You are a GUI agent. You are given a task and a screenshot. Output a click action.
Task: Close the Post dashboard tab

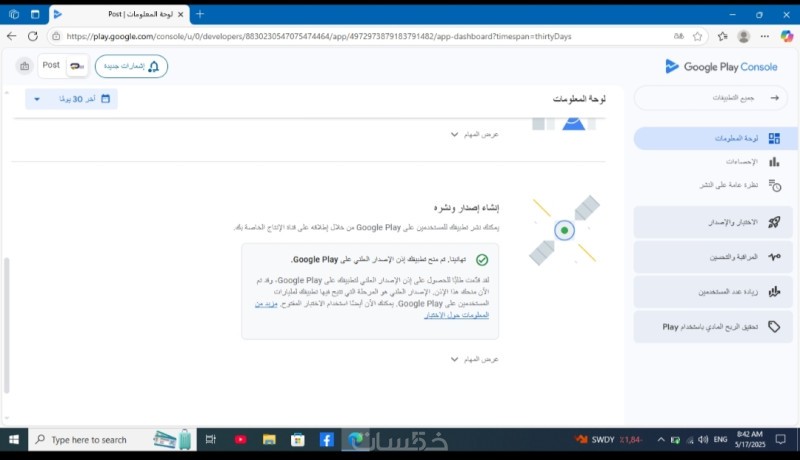click(180, 14)
